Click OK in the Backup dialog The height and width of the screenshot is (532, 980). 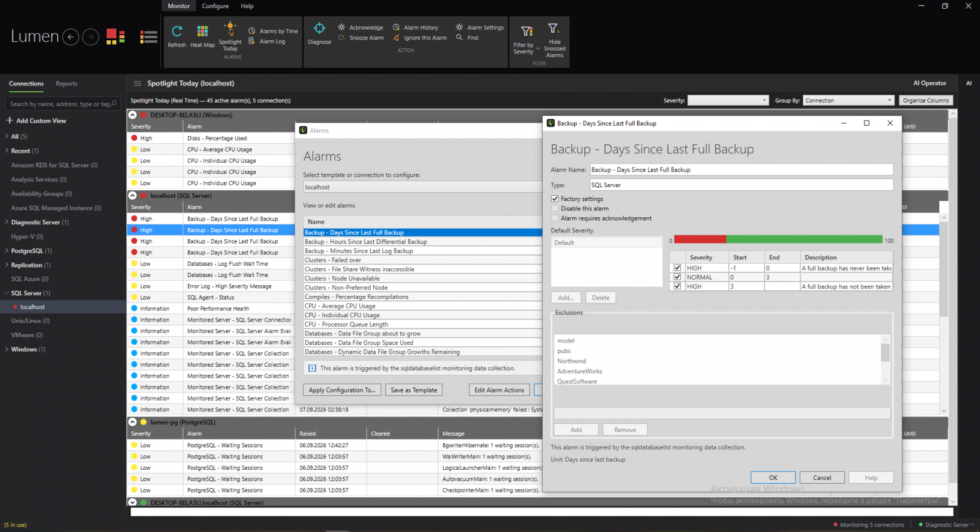(x=773, y=477)
